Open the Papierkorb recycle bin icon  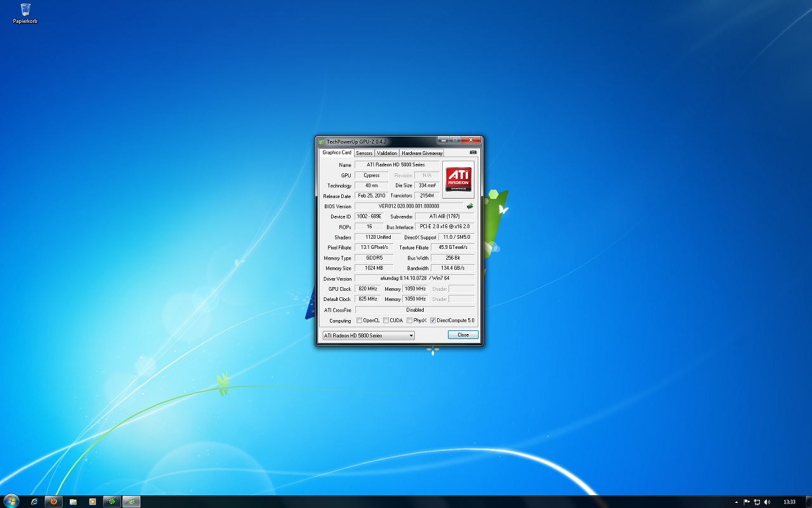coord(25,13)
